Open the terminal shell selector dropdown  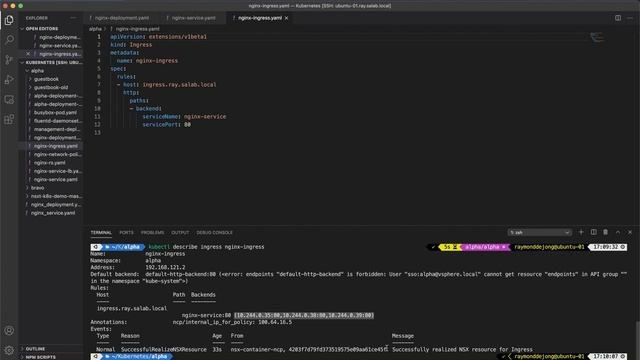[x=540, y=232]
